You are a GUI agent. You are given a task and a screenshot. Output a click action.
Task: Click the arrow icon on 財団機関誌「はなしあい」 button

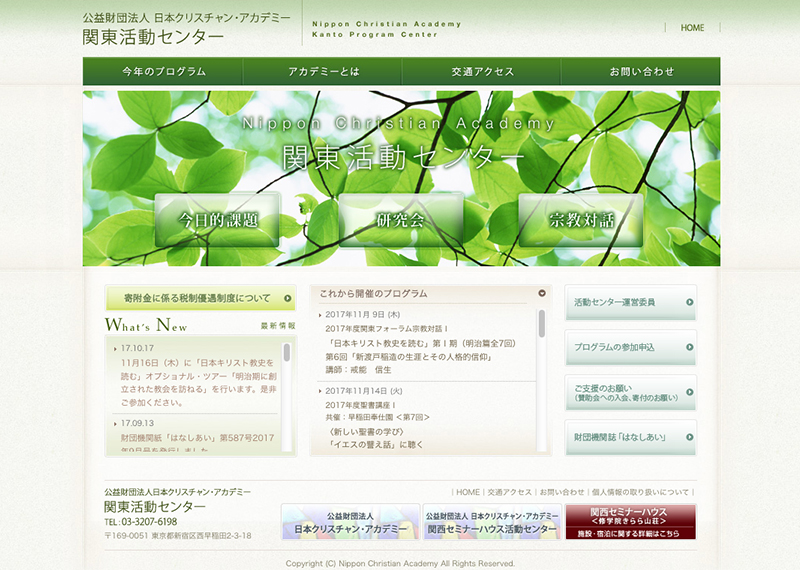[x=689, y=438]
